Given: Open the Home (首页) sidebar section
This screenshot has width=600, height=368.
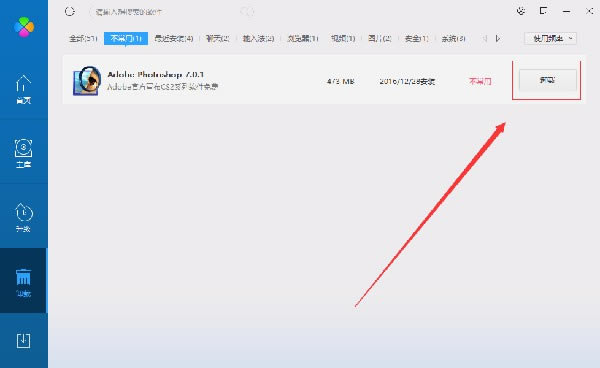Looking at the screenshot, I should tap(23, 90).
